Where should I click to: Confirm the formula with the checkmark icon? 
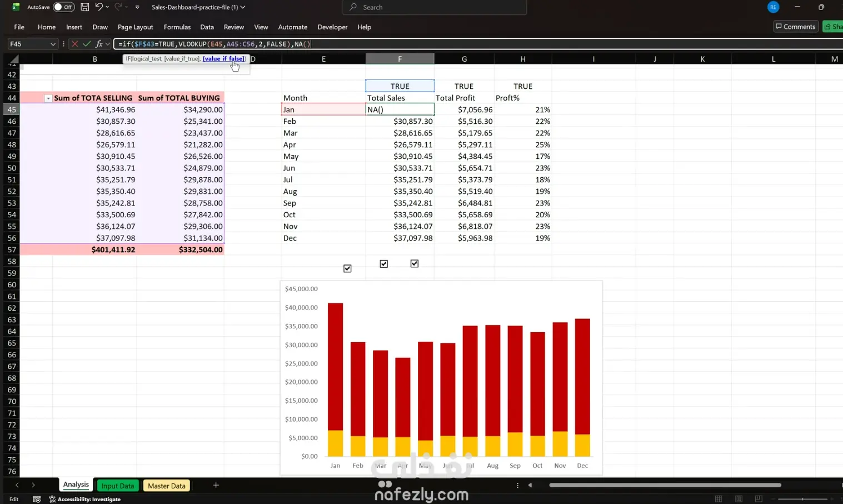87,44
